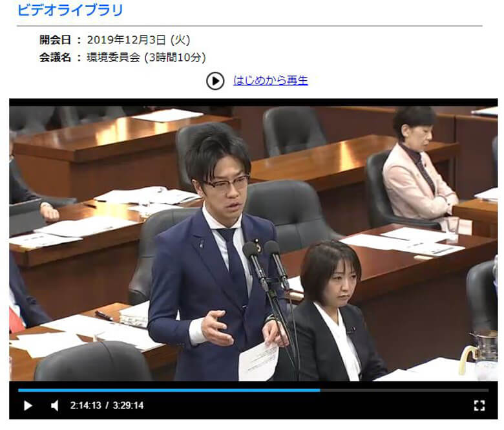504x430 pixels.
Task: Click the ビデオライブラリ heading
Action: pos(70,10)
